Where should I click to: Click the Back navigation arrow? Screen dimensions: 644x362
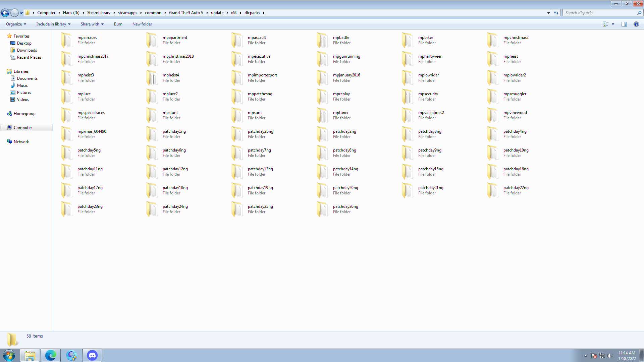(5, 13)
